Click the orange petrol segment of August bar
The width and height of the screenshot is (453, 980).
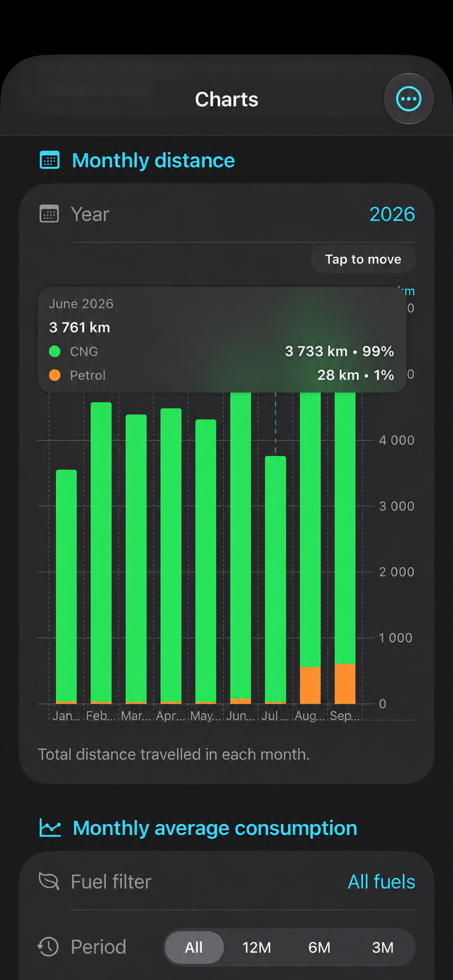(x=310, y=685)
